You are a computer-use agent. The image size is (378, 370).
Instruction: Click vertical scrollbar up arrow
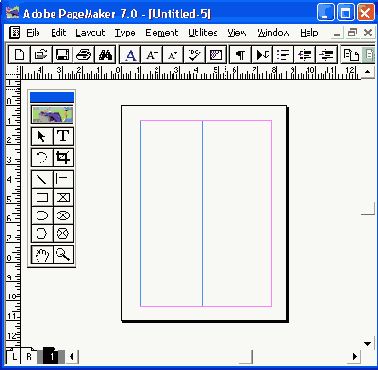pyautogui.click(x=368, y=71)
